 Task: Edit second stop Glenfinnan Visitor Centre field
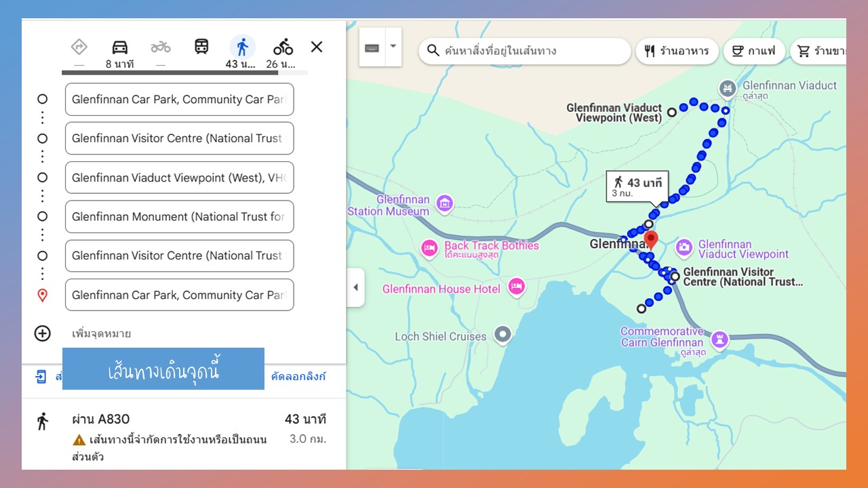180,138
